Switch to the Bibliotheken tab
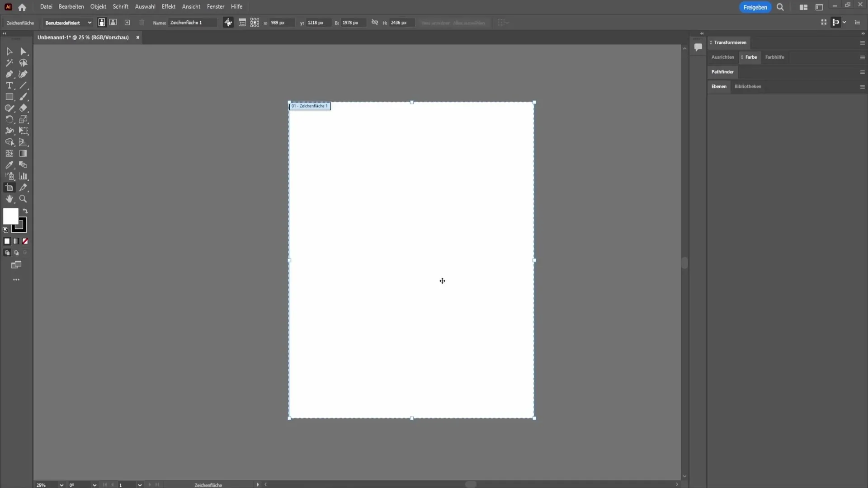 pyautogui.click(x=748, y=87)
